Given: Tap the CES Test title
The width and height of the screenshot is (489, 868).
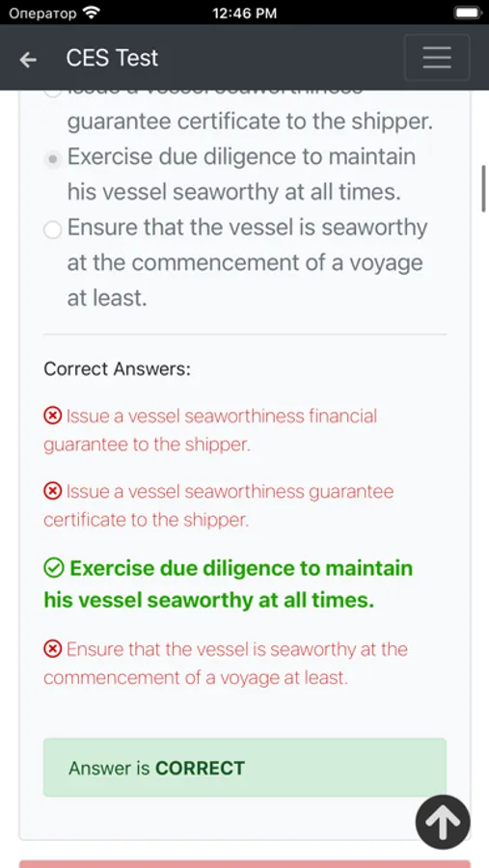Looking at the screenshot, I should pos(113,58).
